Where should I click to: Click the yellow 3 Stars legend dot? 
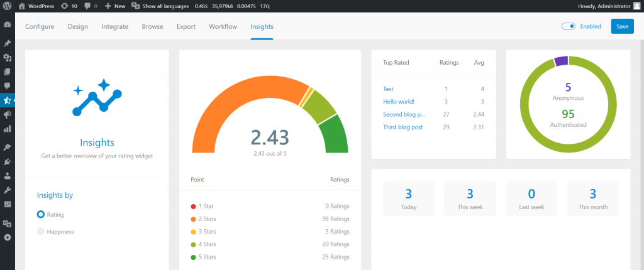[x=193, y=232]
